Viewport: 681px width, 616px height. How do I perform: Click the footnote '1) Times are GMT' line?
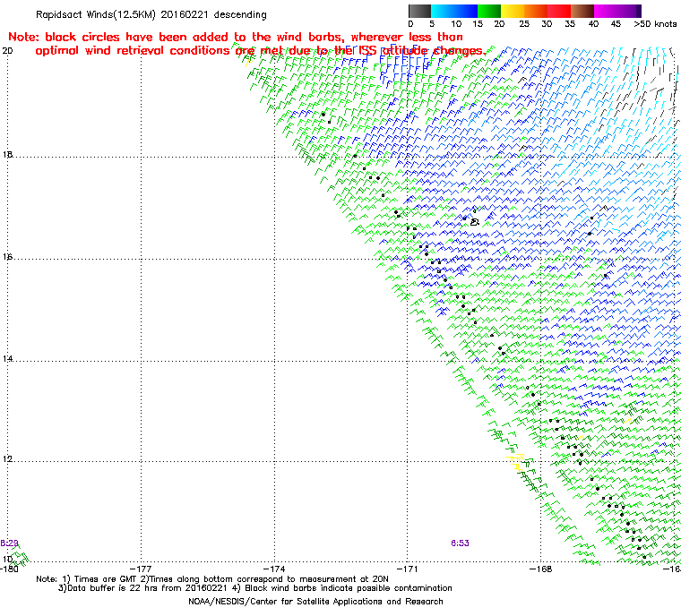tap(212, 579)
